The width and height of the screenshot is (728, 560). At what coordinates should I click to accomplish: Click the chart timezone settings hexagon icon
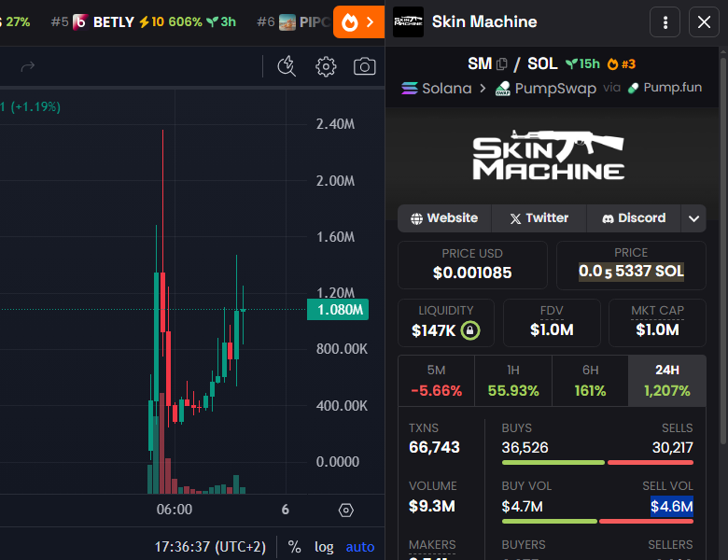[346, 510]
